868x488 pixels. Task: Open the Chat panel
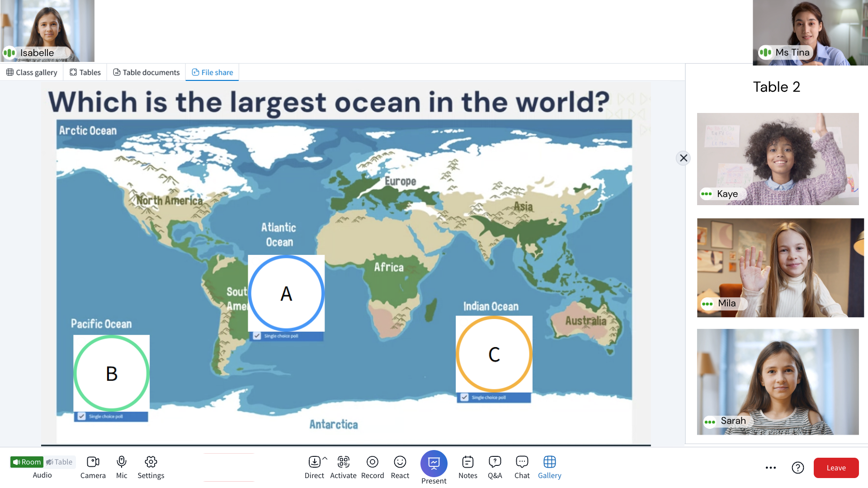point(522,467)
